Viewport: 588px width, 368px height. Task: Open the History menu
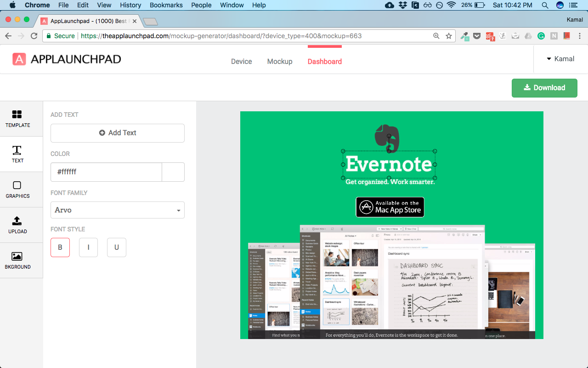click(x=130, y=5)
